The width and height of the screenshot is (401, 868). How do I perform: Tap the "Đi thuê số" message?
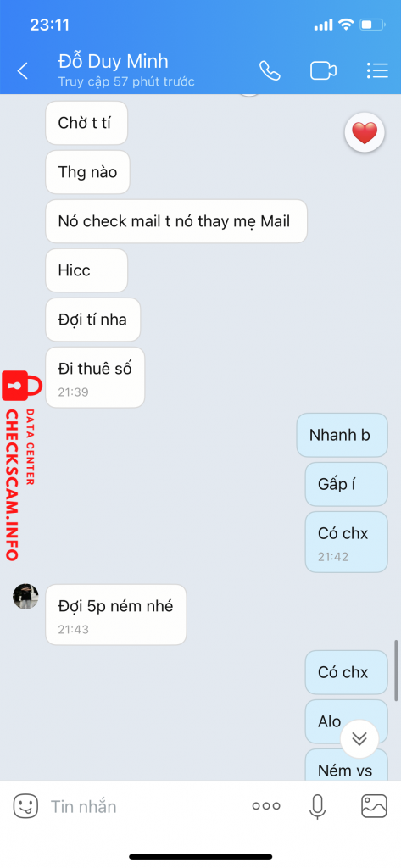coord(95,377)
